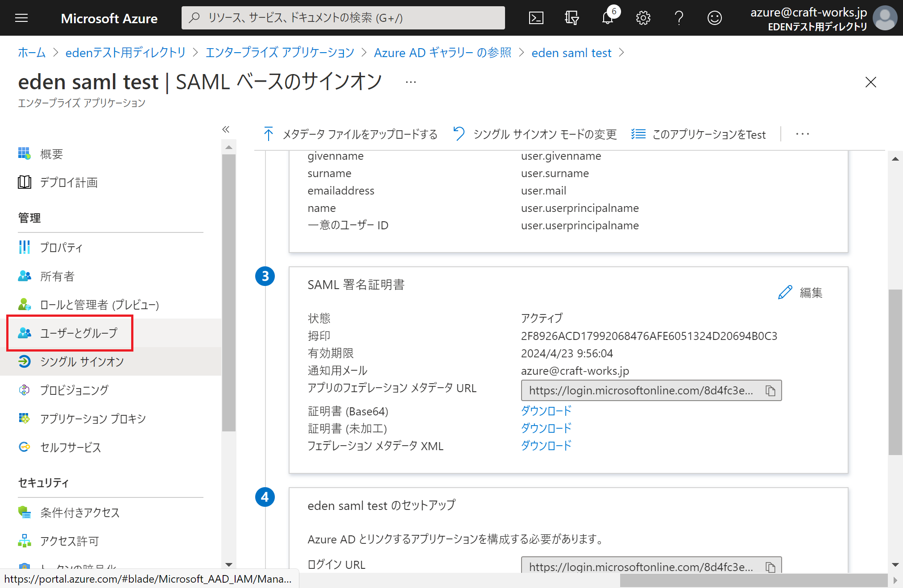Click search magnifier icon in search box
The image size is (903, 588).
pos(194,18)
